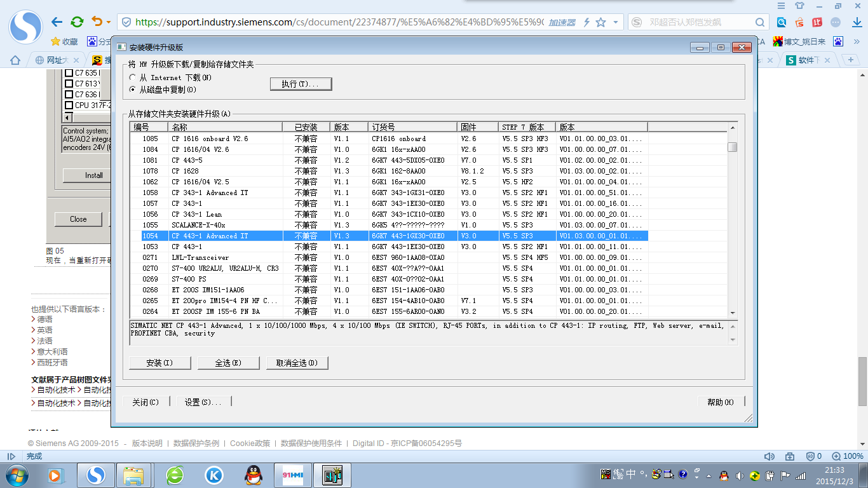Open the address bar dropdown arrow
This screenshot has height=488, width=868.
616,22
